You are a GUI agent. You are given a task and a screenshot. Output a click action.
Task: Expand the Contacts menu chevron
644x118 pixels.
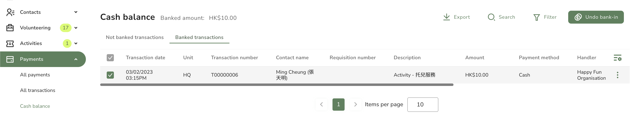pyautogui.click(x=76, y=12)
